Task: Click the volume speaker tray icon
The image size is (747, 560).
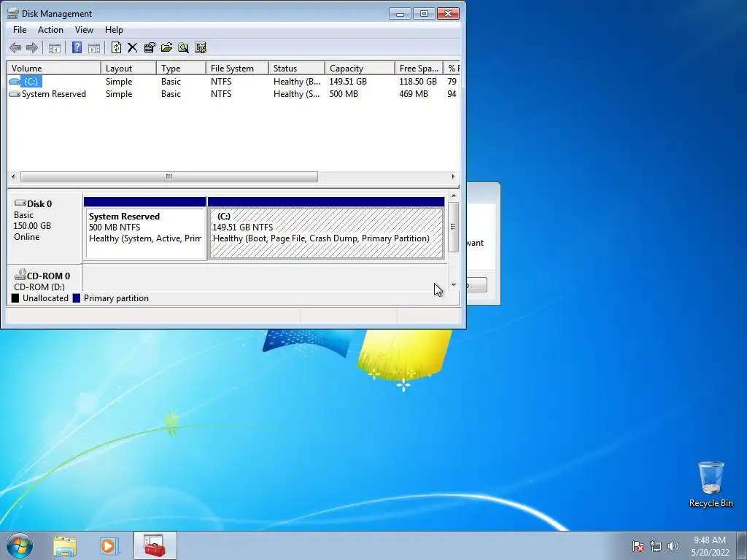Action: [x=673, y=546]
